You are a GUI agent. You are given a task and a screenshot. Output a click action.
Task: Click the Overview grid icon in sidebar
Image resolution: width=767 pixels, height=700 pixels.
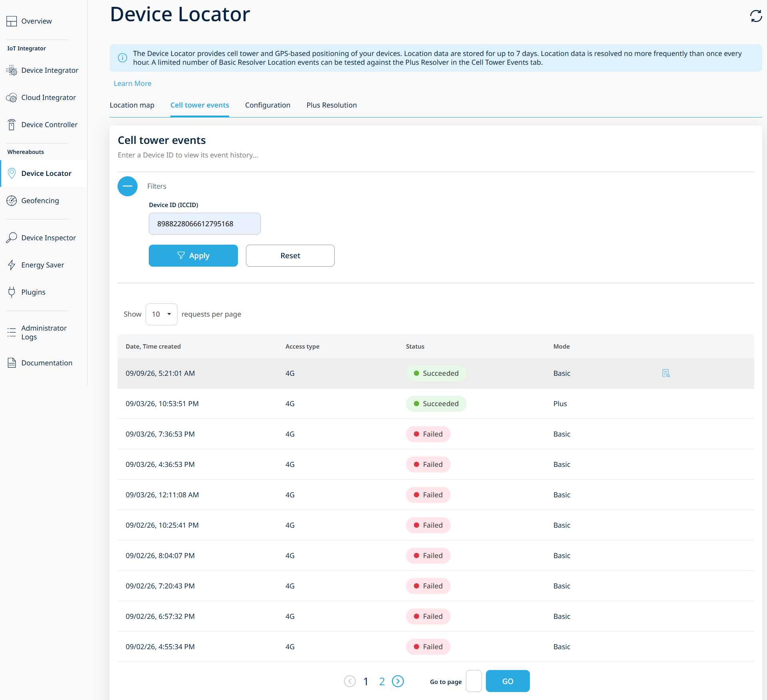pos(12,21)
